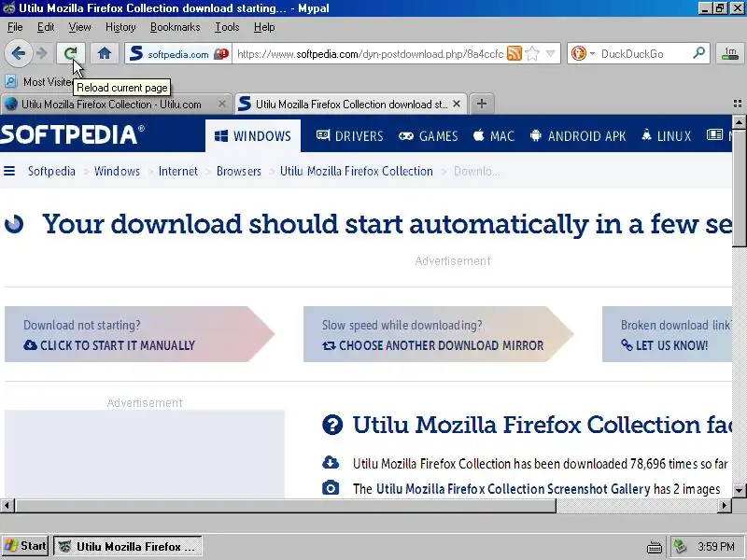The width and height of the screenshot is (747, 560).
Task: Open the File menu
Action: 15,27
